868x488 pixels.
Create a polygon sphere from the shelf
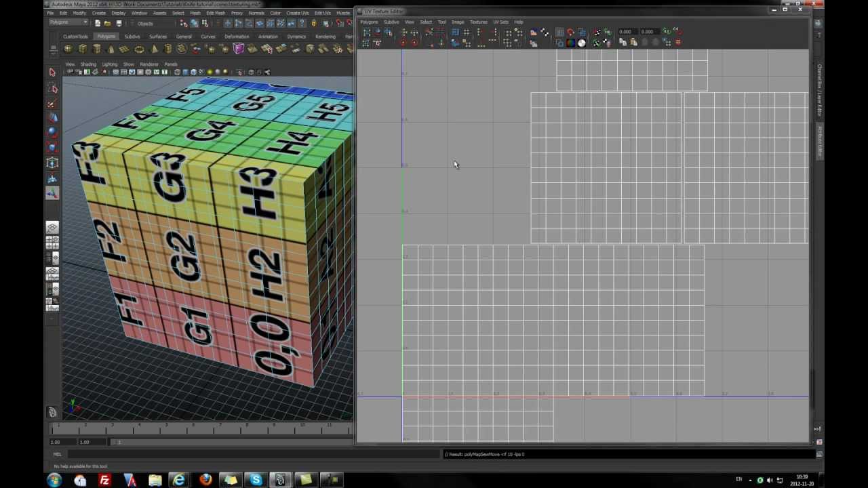68,49
